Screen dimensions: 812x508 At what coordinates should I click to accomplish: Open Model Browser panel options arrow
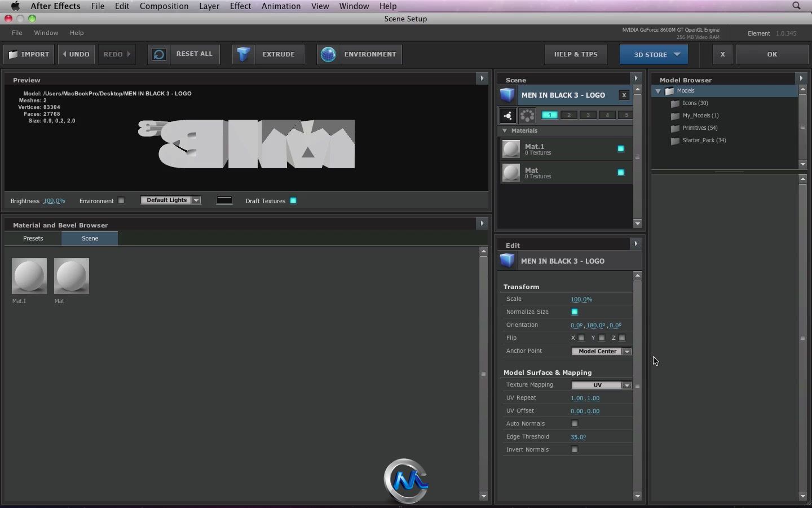point(801,78)
